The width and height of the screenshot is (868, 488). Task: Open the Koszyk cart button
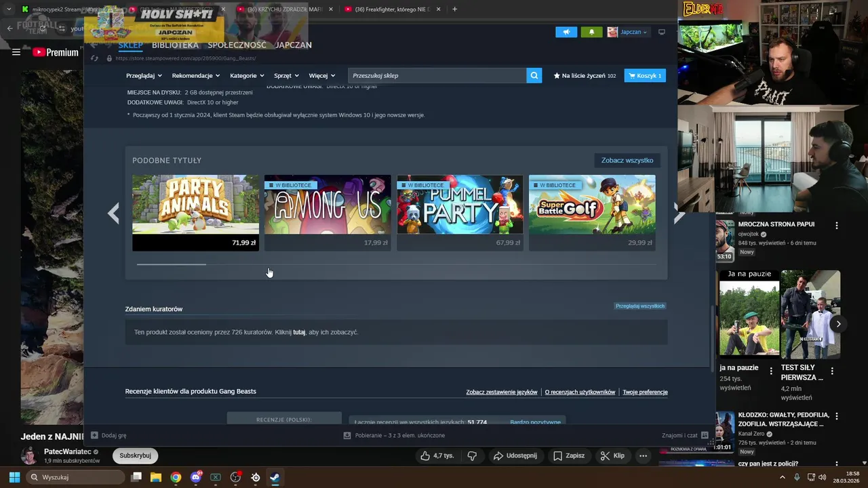click(x=645, y=76)
